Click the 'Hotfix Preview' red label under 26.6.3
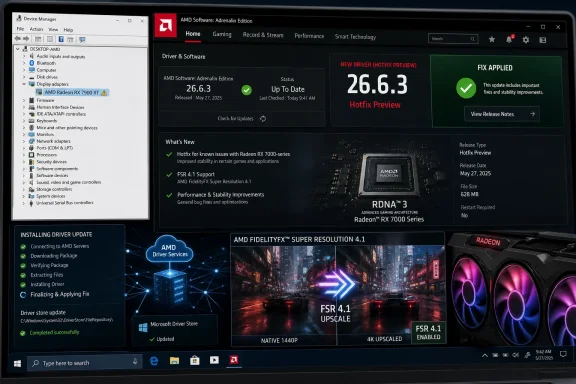The width and height of the screenshot is (576, 384). point(375,105)
